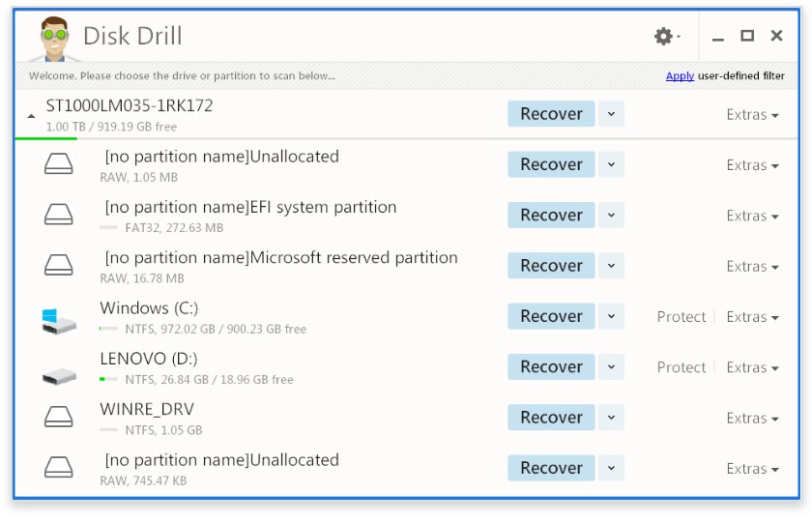Click the Windows (C:) usage bar
812x522 pixels.
pyautogui.click(x=108, y=329)
